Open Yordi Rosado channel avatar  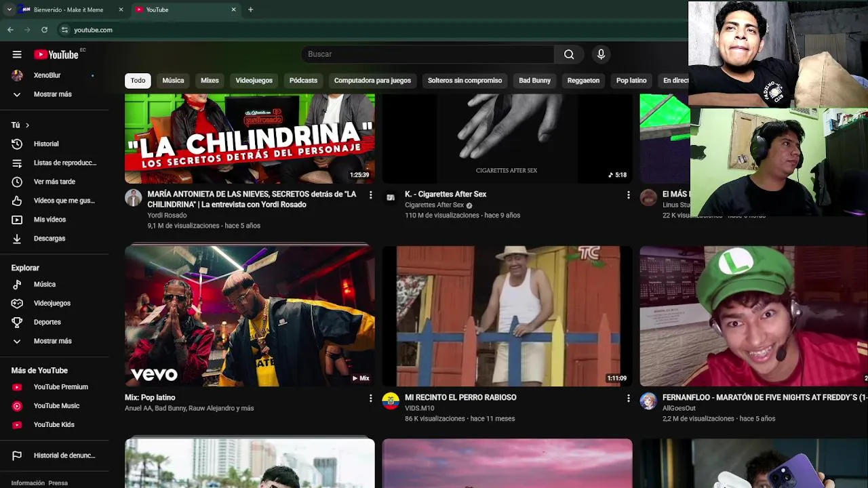tap(133, 197)
